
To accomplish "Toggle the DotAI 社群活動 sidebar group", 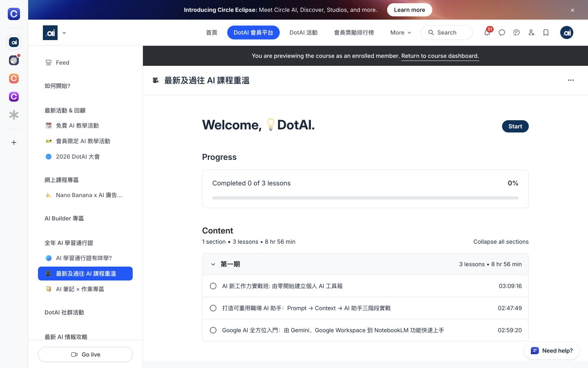I will 64,312.
